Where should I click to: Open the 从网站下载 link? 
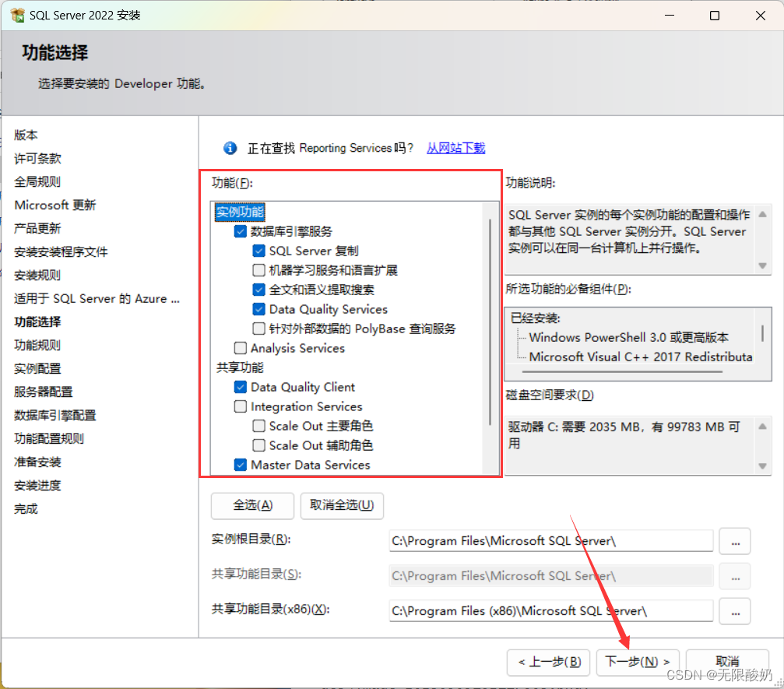[455, 148]
